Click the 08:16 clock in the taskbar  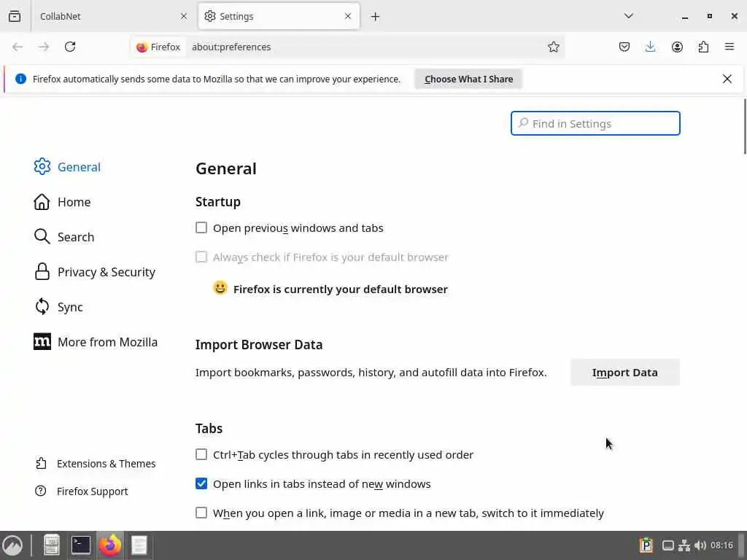[721, 545]
